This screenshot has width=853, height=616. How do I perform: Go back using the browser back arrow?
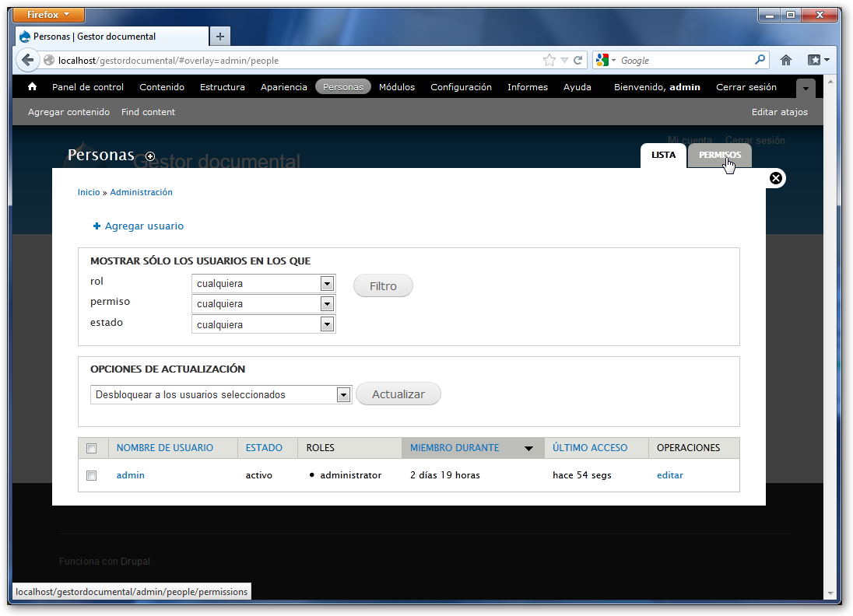click(28, 60)
